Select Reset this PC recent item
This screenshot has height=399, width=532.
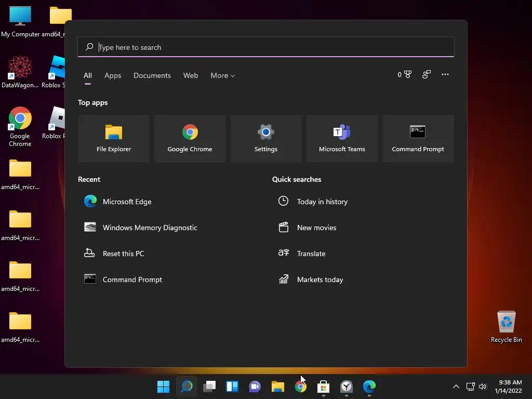point(114,254)
